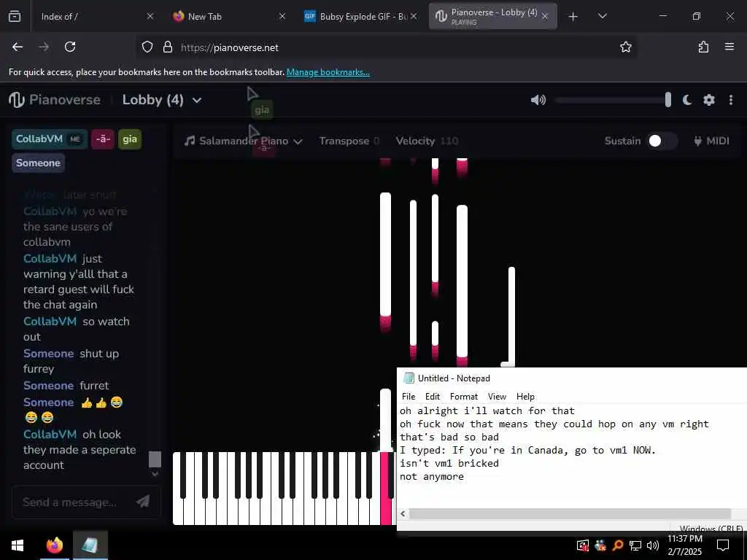Open the Notepad View menu
The height and width of the screenshot is (560, 747).
click(x=496, y=396)
